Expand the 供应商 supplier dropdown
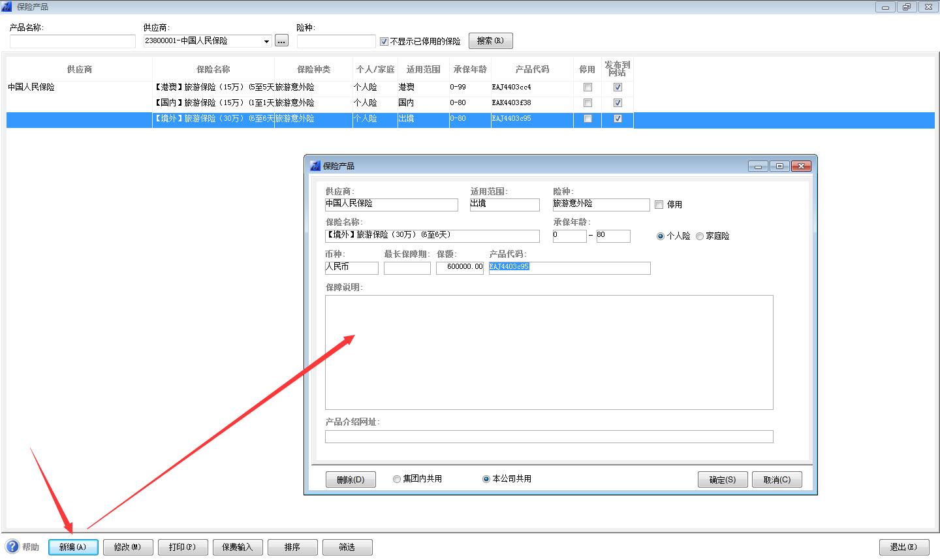The width and height of the screenshot is (940, 560). click(266, 41)
